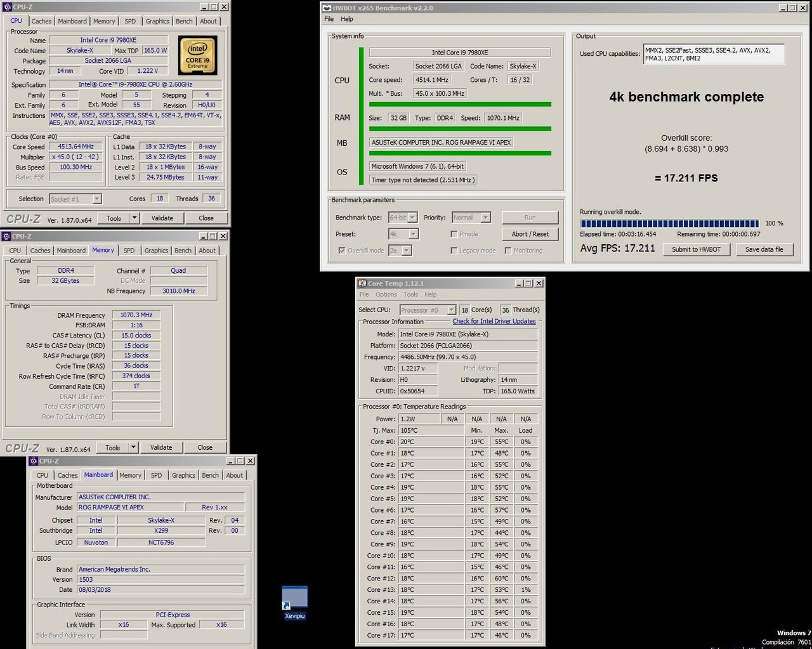Image resolution: width=812 pixels, height=649 pixels.
Task: Click the title bar icon of the CPU-Z Mainboard window
Action: (x=34, y=461)
